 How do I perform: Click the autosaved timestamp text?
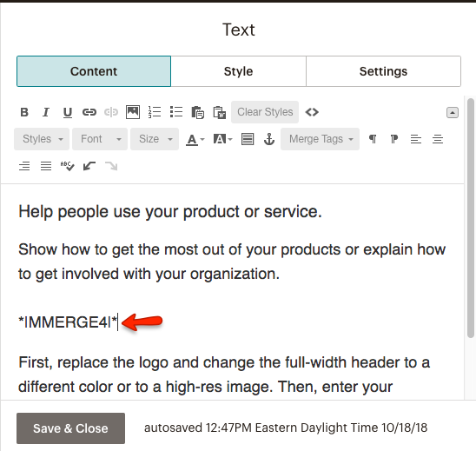[286, 428]
